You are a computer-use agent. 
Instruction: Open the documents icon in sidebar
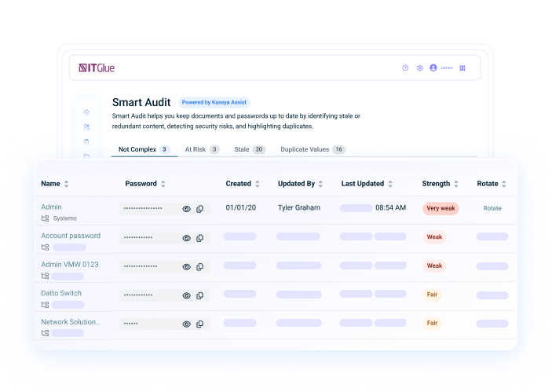(x=86, y=141)
